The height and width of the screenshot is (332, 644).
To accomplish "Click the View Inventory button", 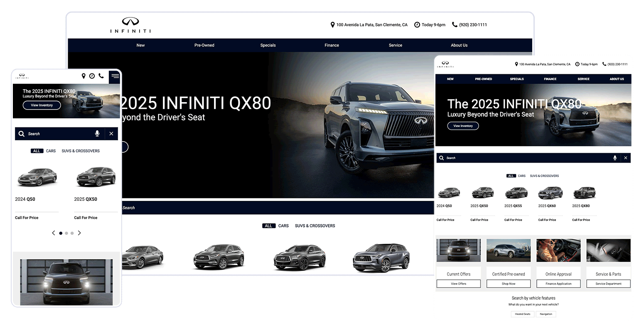I will 42,105.
